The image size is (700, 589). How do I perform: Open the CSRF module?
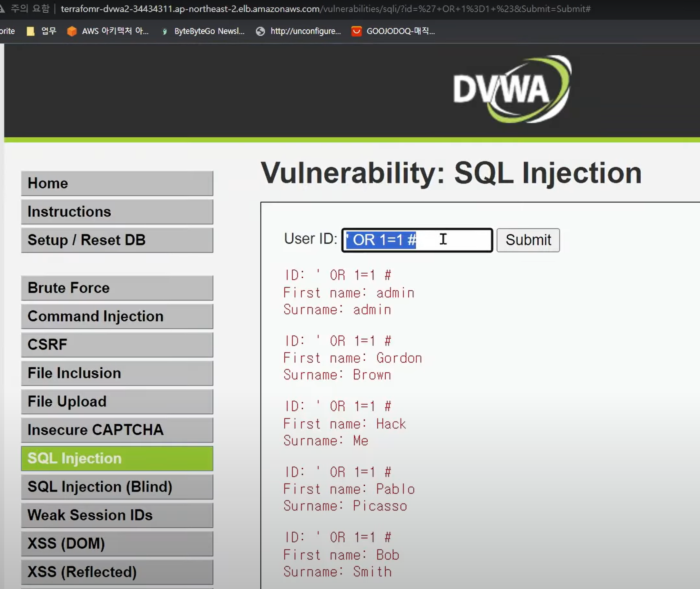click(x=117, y=345)
